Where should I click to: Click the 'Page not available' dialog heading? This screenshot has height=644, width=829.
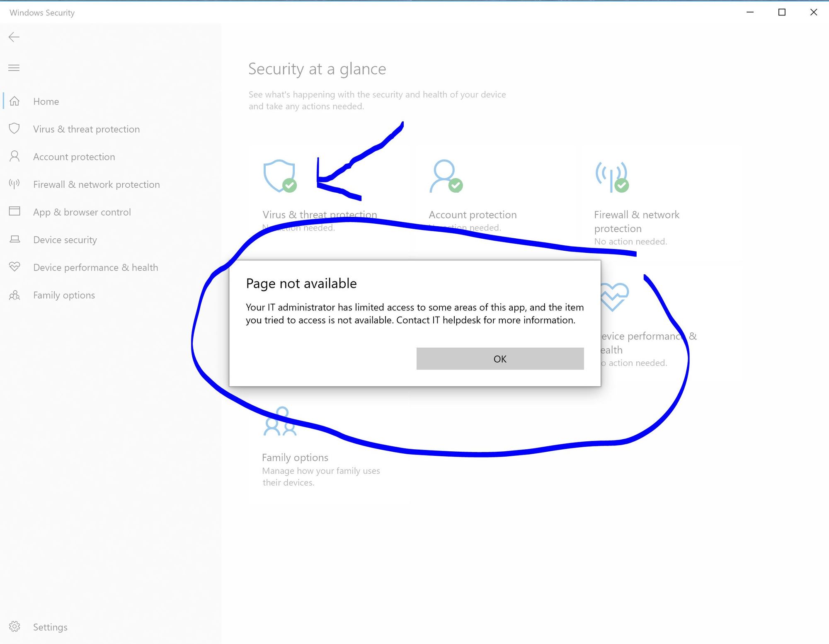click(301, 283)
